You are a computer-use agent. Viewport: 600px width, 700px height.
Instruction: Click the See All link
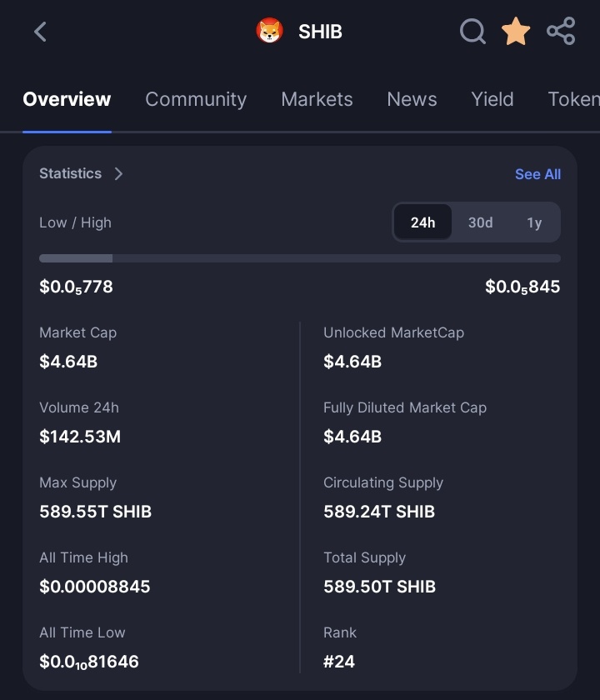point(538,174)
